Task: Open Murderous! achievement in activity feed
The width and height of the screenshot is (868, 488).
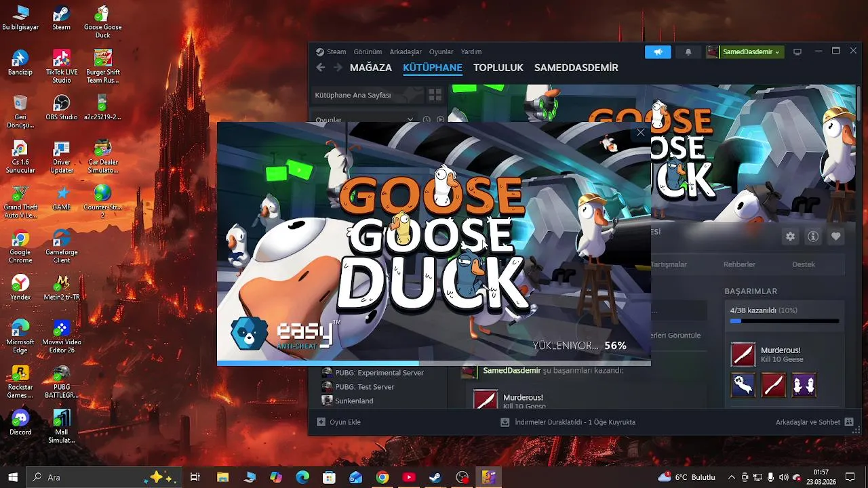Action: point(523,397)
